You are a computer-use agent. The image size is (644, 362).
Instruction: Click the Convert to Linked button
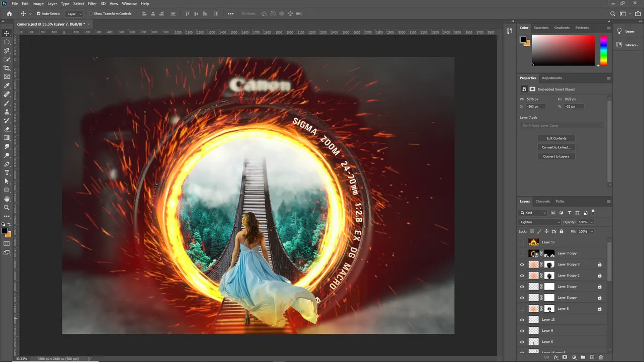(x=556, y=147)
